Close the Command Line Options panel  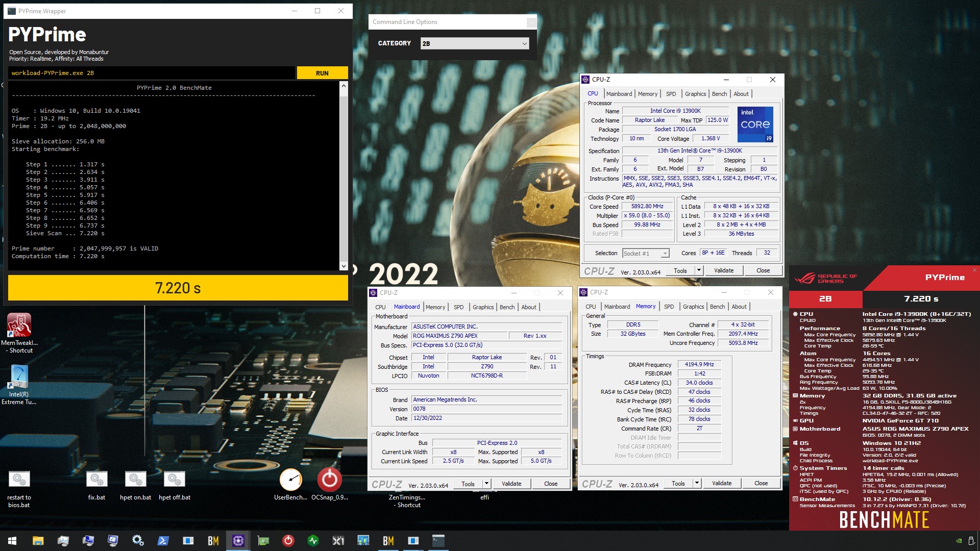point(531,22)
